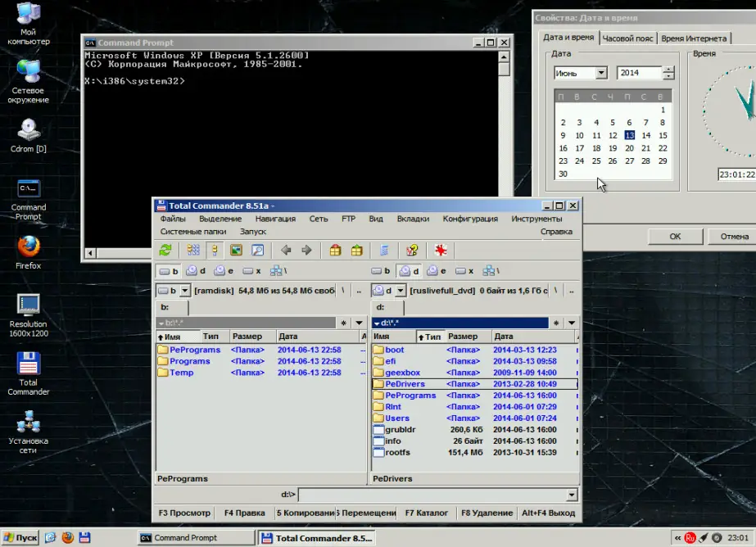The width and height of the screenshot is (756, 547).
Task: Click the green refresh icon in Total Commander toolbar
Action: 165,250
